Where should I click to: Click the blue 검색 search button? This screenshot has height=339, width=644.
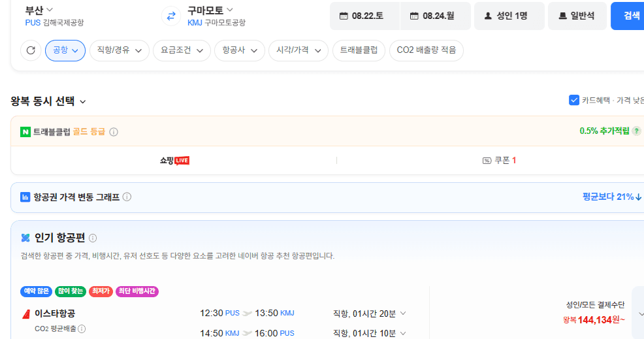[x=628, y=16]
